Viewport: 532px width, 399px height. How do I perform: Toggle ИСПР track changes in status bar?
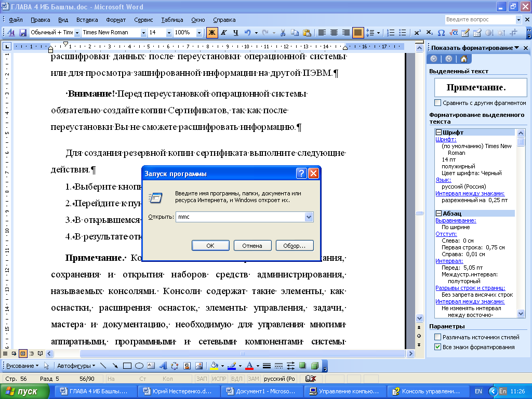[x=219, y=379]
